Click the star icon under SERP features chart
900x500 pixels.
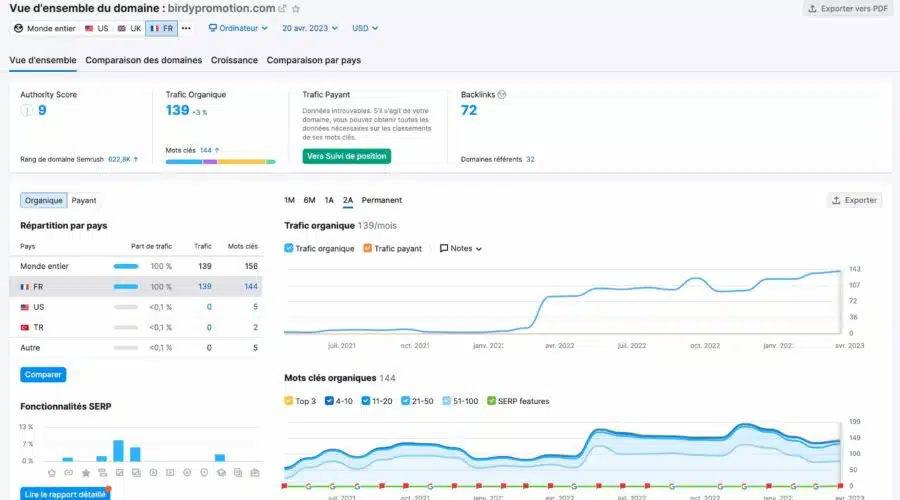point(85,472)
